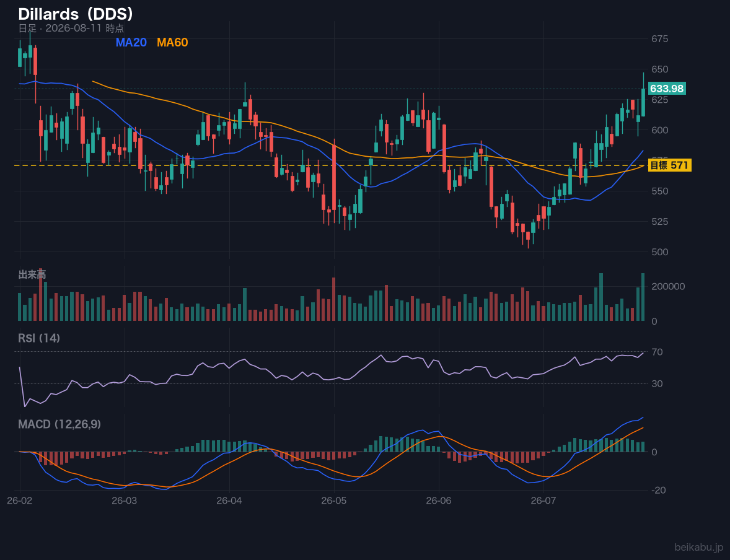Click the 675 price axis label

(659, 38)
